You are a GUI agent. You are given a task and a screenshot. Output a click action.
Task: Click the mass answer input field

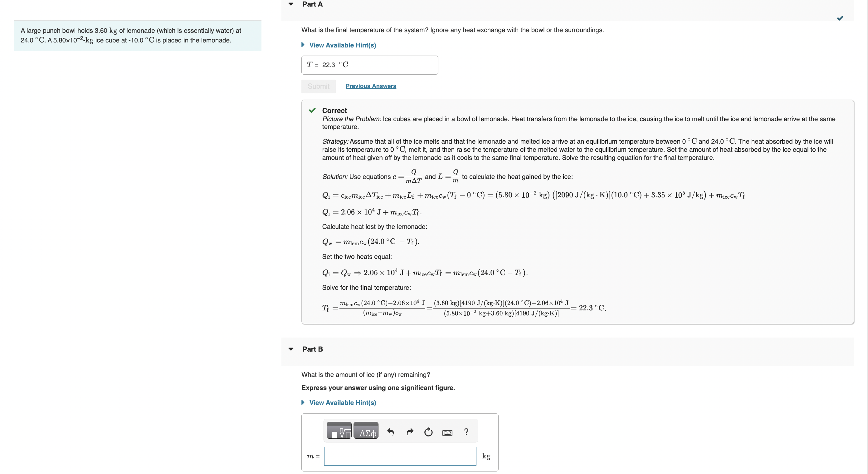[400, 456]
